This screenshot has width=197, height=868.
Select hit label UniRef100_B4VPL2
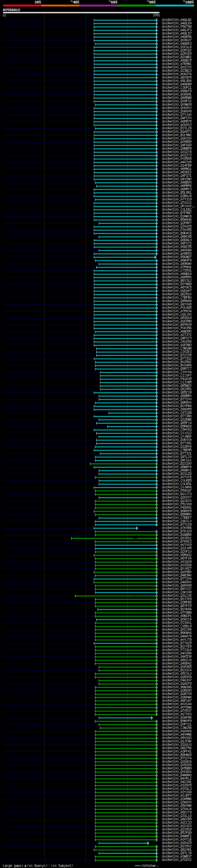177,778
